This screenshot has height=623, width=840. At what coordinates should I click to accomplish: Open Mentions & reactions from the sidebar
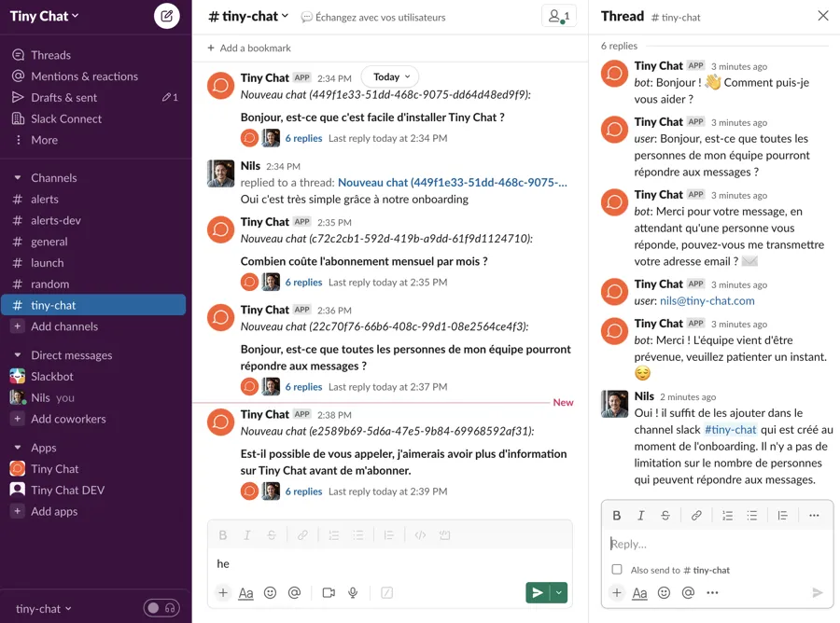point(84,76)
